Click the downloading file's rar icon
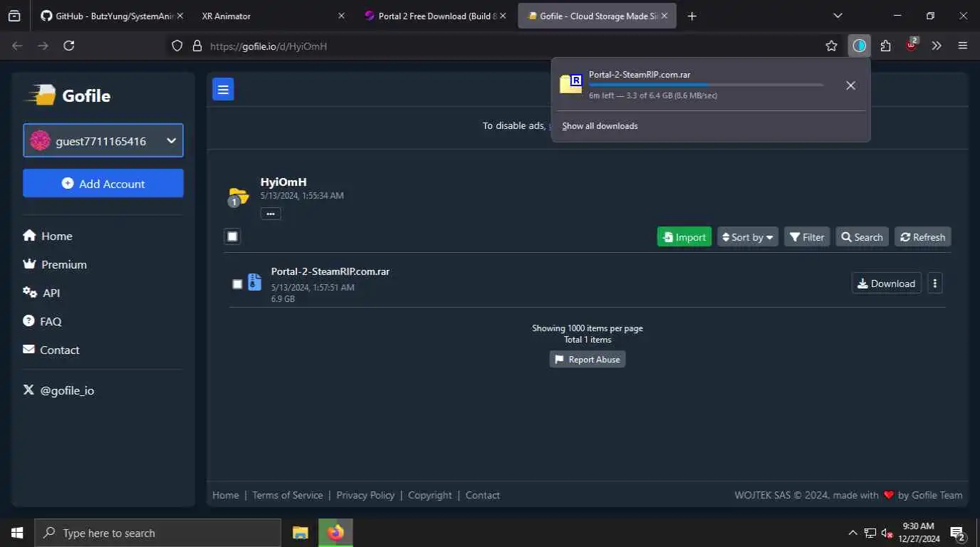Image resolution: width=980 pixels, height=547 pixels. tap(571, 83)
